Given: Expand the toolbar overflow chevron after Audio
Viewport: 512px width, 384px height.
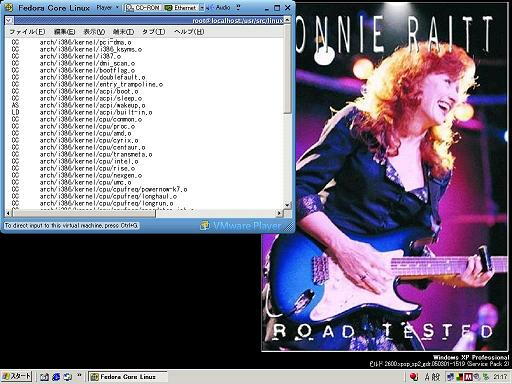Looking at the screenshot, I should [238, 7].
